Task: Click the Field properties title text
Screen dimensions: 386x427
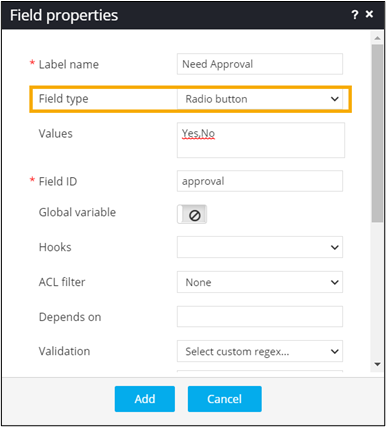Action: point(64,15)
